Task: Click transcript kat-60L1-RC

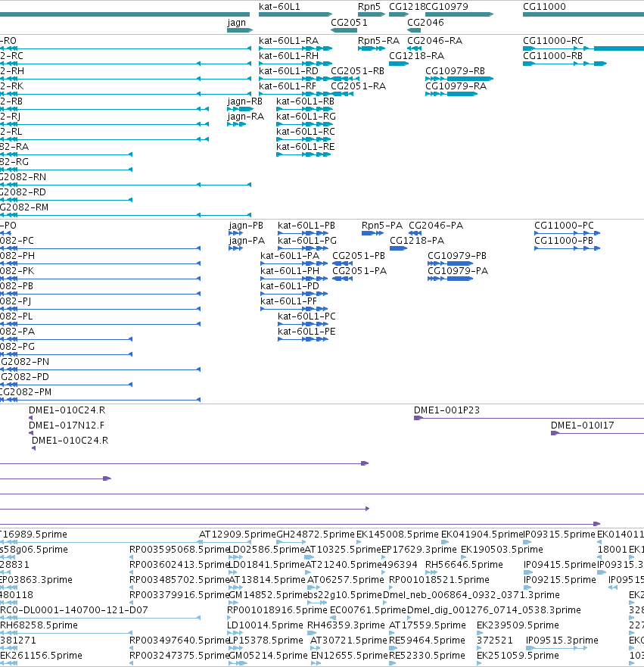Action: coord(306,132)
